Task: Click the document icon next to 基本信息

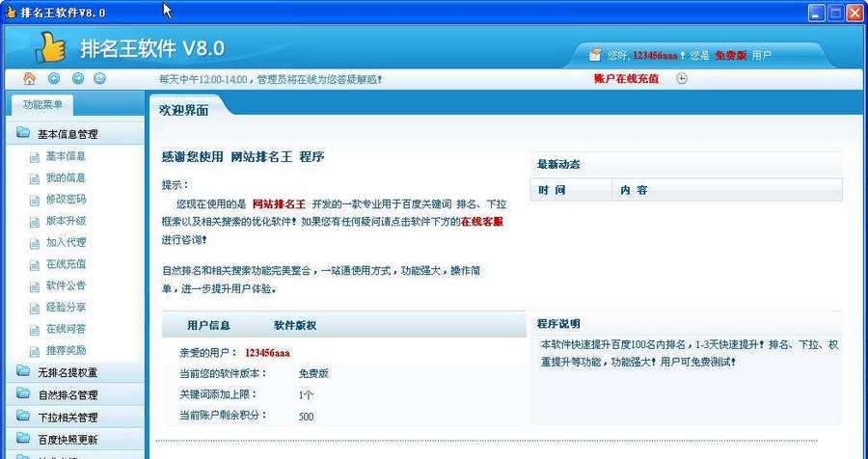Action: pyautogui.click(x=35, y=157)
